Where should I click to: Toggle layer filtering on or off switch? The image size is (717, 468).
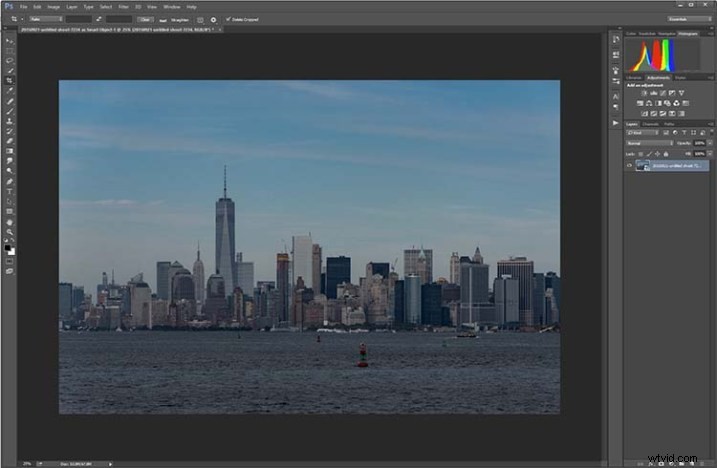coord(712,132)
